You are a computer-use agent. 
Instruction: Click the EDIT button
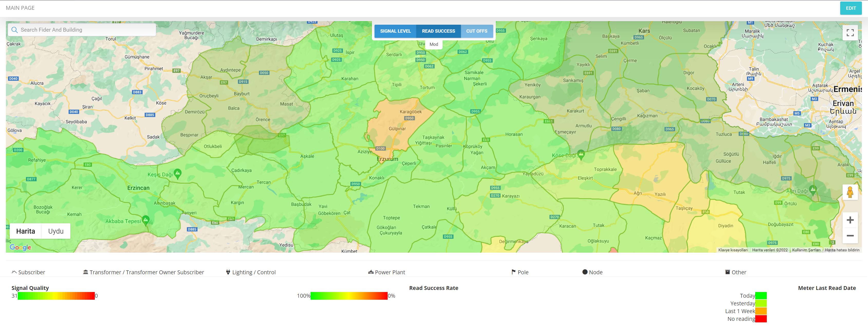[851, 8]
